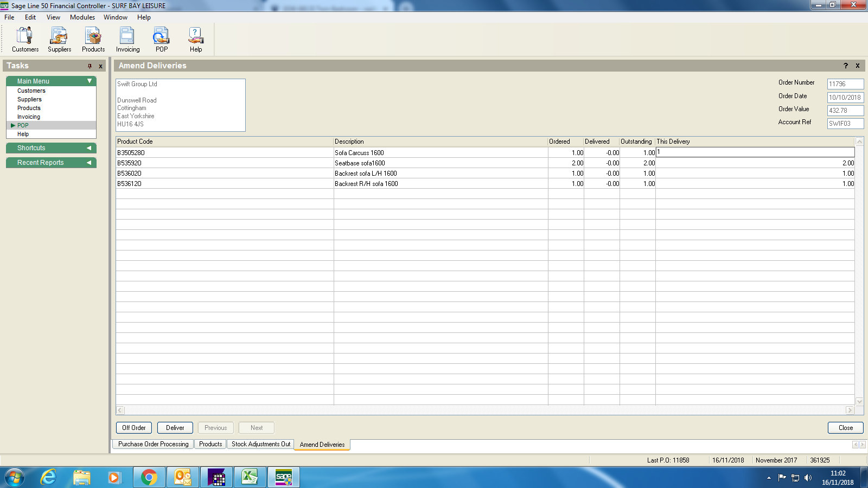
Task: Open the View menu
Action: [53, 17]
